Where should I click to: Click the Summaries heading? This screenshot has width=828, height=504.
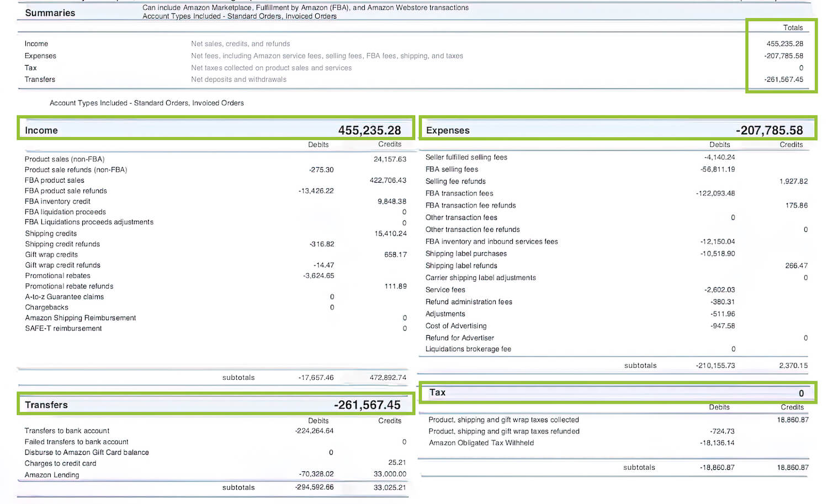click(x=50, y=13)
